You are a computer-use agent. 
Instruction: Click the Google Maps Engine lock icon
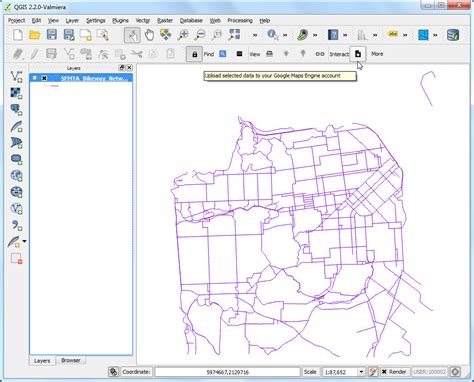[194, 54]
